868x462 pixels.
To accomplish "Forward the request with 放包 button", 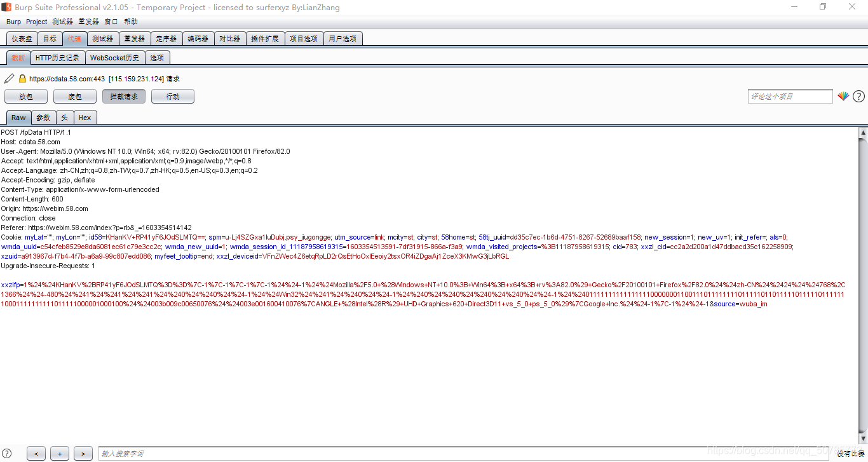I will click(26, 97).
